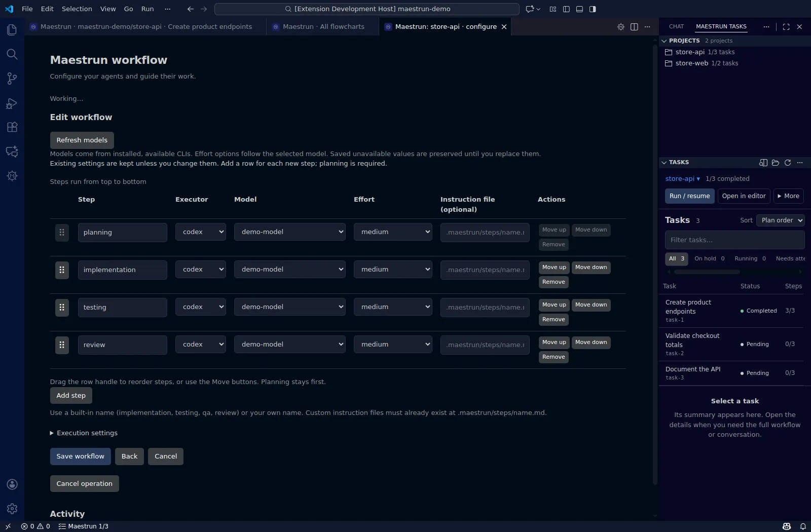Open the Manage gear in the activity bar
Screen dimensions: 811x532
12,509
